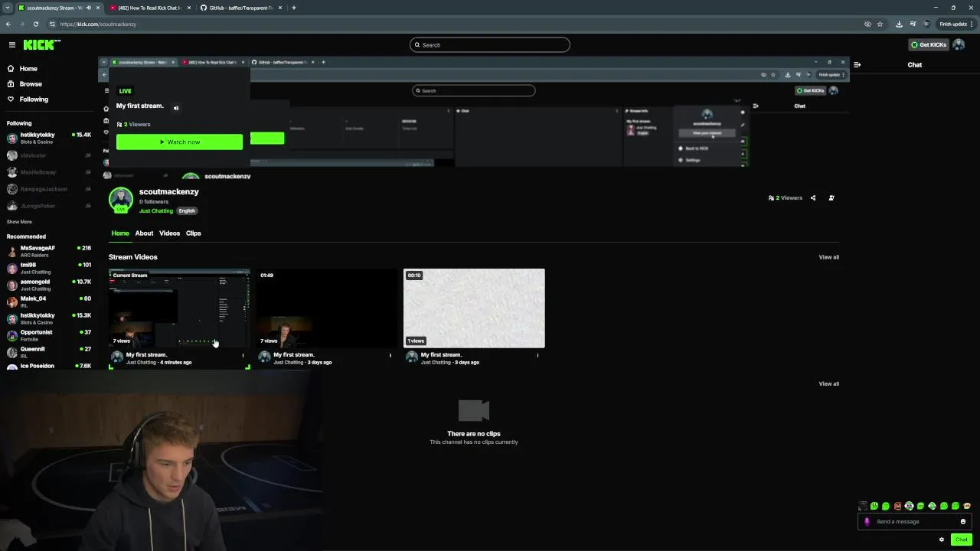Screen dimensions: 980x551
Task: Click the English language tag
Action: (187, 211)
